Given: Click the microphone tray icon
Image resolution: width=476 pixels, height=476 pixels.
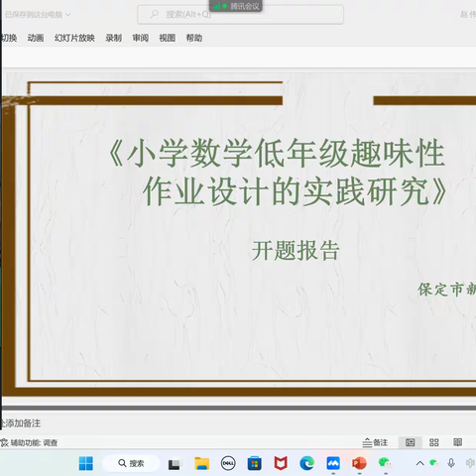Looking at the screenshot, I should coord(451,463).
